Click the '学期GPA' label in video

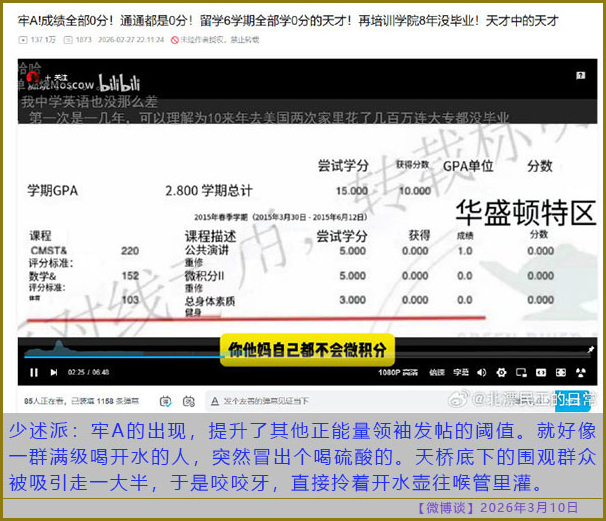tap(53, 191)
